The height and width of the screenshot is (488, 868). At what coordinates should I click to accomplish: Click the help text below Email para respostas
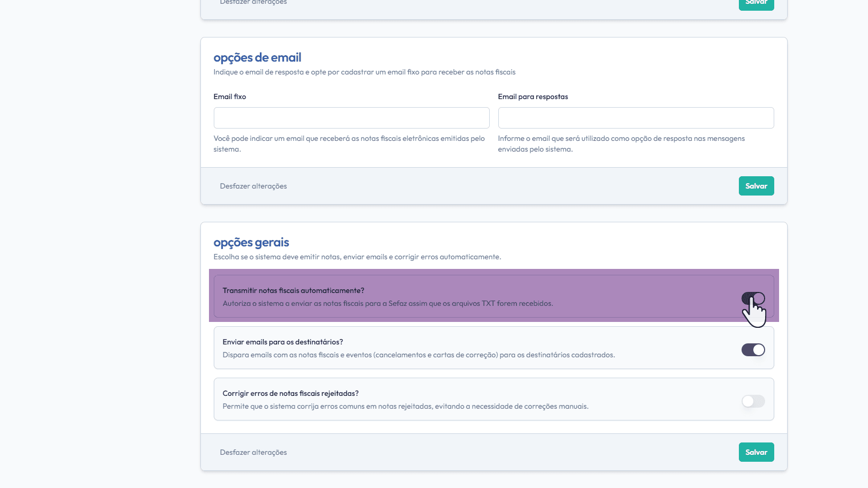[621, 144]
